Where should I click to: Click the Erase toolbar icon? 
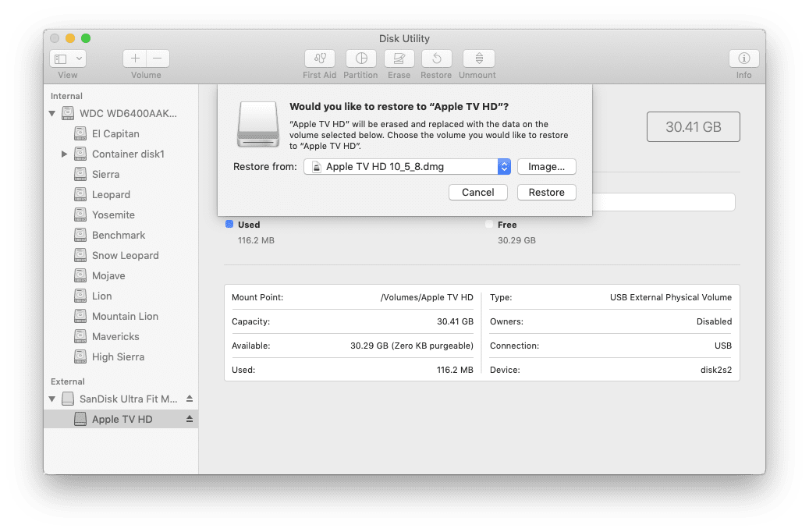point(399,59)
